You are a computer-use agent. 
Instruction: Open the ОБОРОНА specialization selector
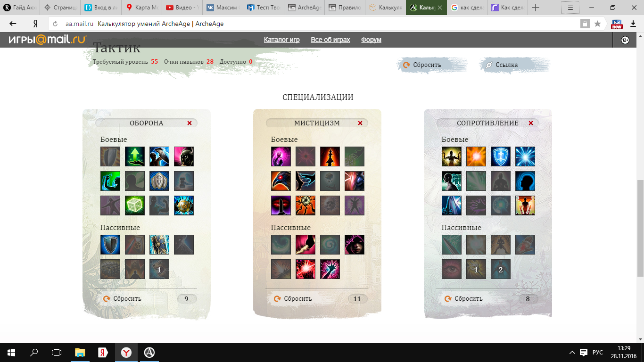pos(147,123)
